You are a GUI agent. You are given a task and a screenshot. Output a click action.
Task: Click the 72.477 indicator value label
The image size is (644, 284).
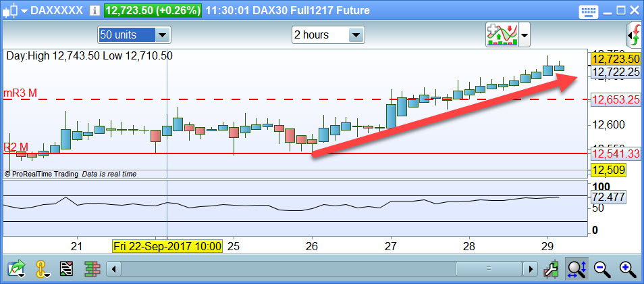[608, 197]
